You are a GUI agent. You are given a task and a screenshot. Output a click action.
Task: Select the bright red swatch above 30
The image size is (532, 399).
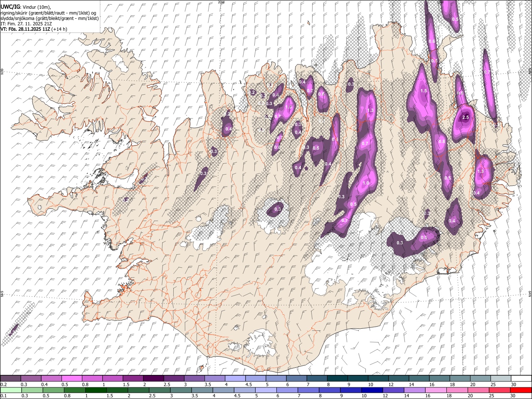[521, 390]
